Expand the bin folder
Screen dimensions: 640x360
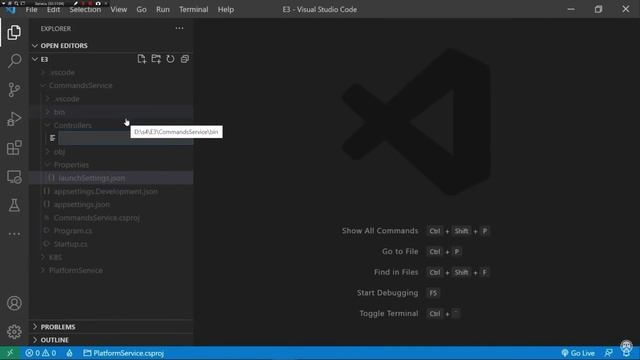coord(111,112)
